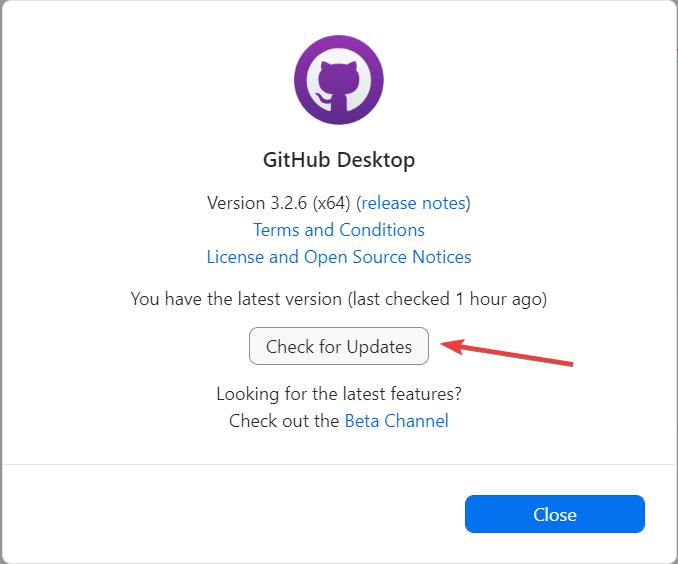The image size is (678, 564).
Task: Click the purple GitHub Desktop logo icon
Action: click(x=339, y=80)
